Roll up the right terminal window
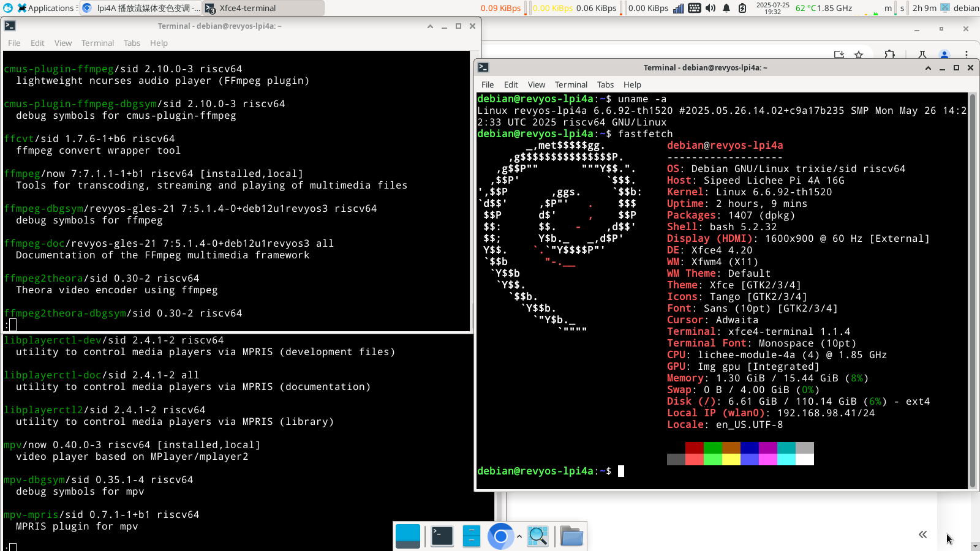Viewport: 980px width, 551px height. click(x=928, y=68)
